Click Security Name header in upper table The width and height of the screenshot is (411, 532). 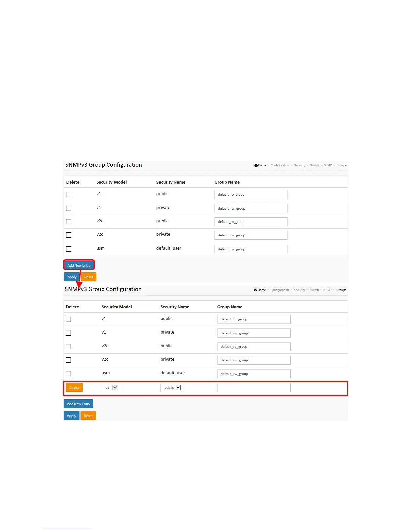click(171, 182)
